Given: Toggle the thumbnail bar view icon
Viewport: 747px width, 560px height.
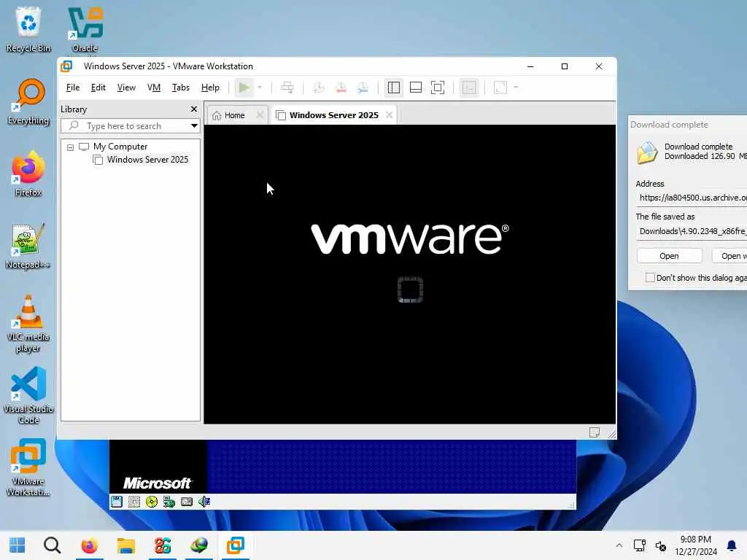Looking at the screenshot, I should point(415,87).
